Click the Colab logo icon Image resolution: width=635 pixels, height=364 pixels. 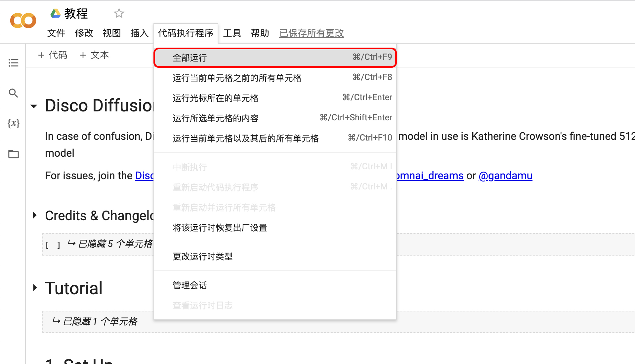tap(23, 20)
